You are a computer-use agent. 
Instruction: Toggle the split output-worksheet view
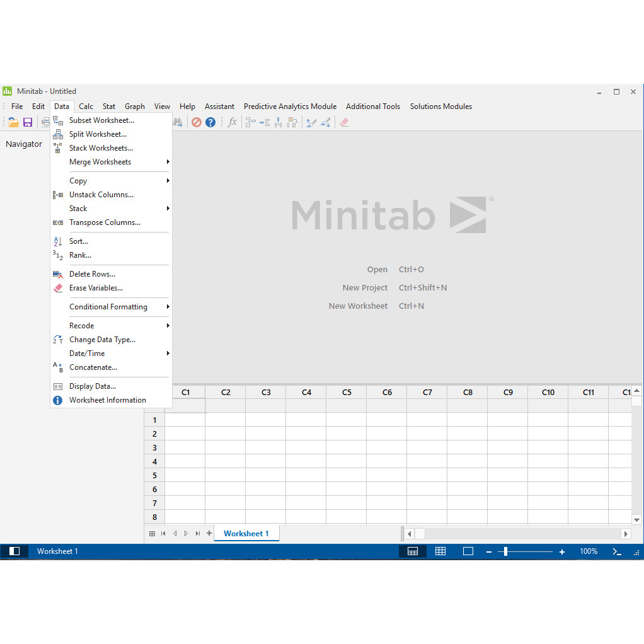[x=412, y=551]
